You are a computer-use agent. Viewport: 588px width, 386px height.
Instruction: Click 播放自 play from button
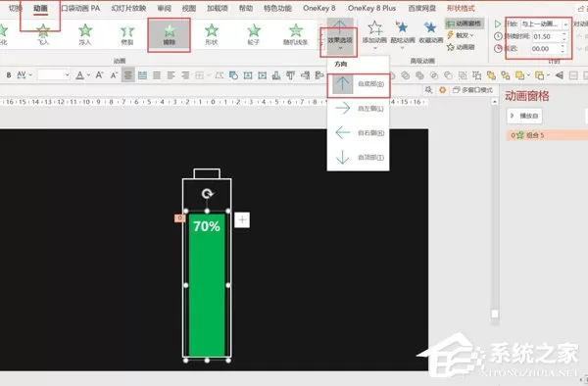[x=524, y=116]
